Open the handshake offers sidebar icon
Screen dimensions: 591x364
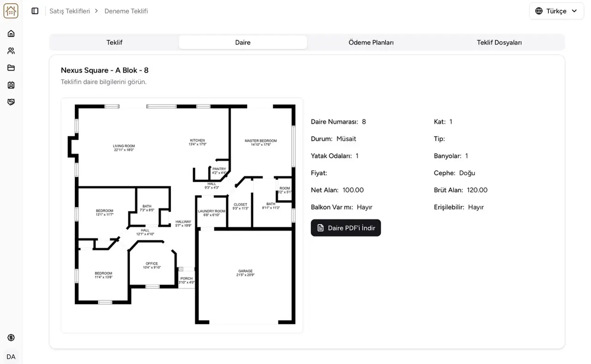pos(11,102)
